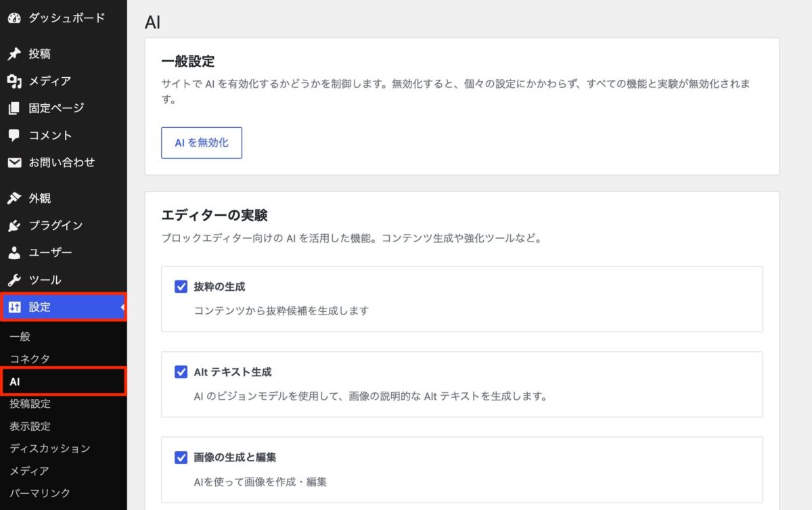This screenshot has height=510, width=812.
Task: Go to パーマリンク settings link
Action: (x=40, y=493)
